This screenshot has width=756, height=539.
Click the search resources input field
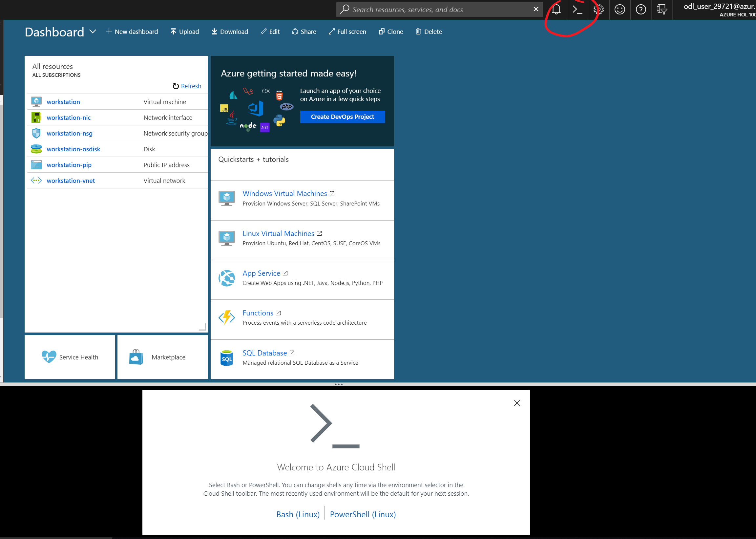click(x=438, y=10)
